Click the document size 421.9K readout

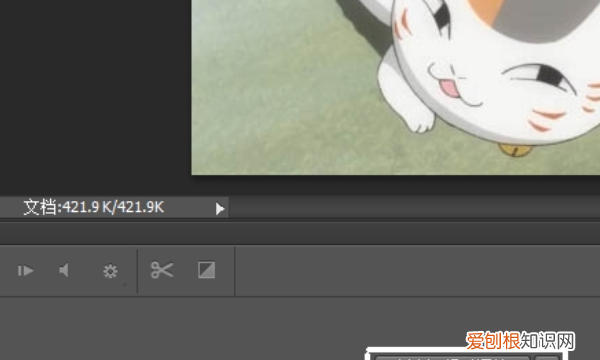coord(94,207)
